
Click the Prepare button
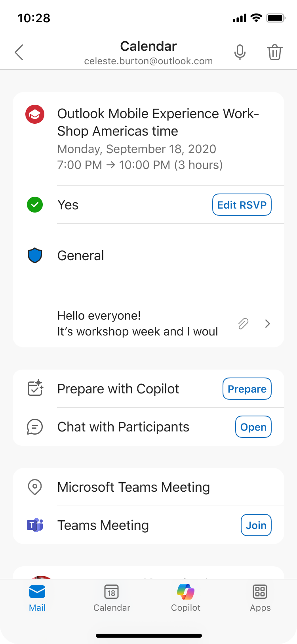pos(247,389)
